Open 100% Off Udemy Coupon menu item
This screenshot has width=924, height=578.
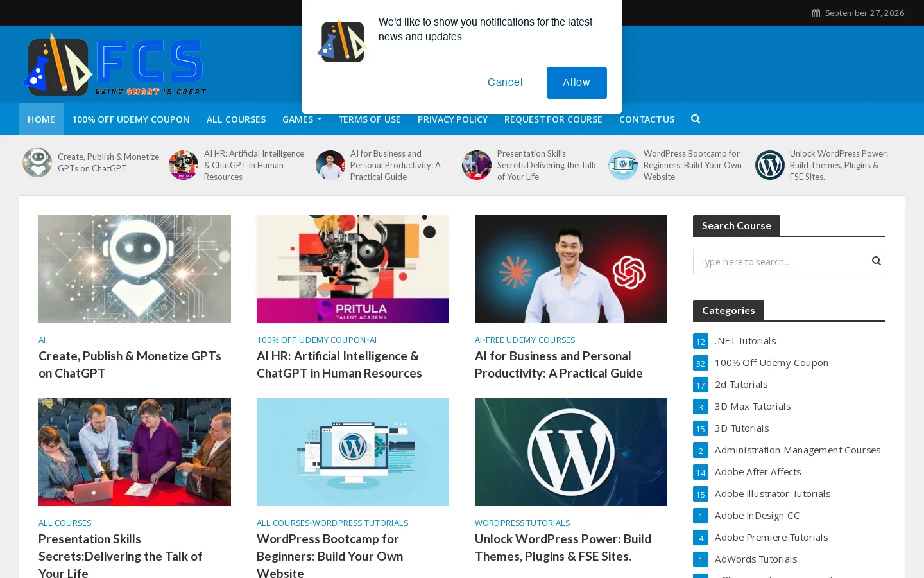(x=131, y=119)
